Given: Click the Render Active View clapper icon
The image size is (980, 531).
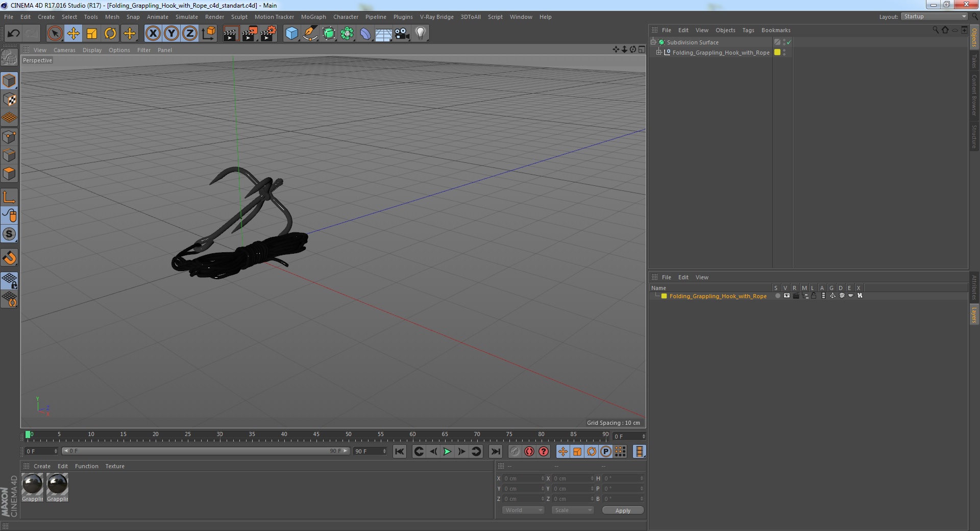Looking at the screenshot, I should pos(231,34).
